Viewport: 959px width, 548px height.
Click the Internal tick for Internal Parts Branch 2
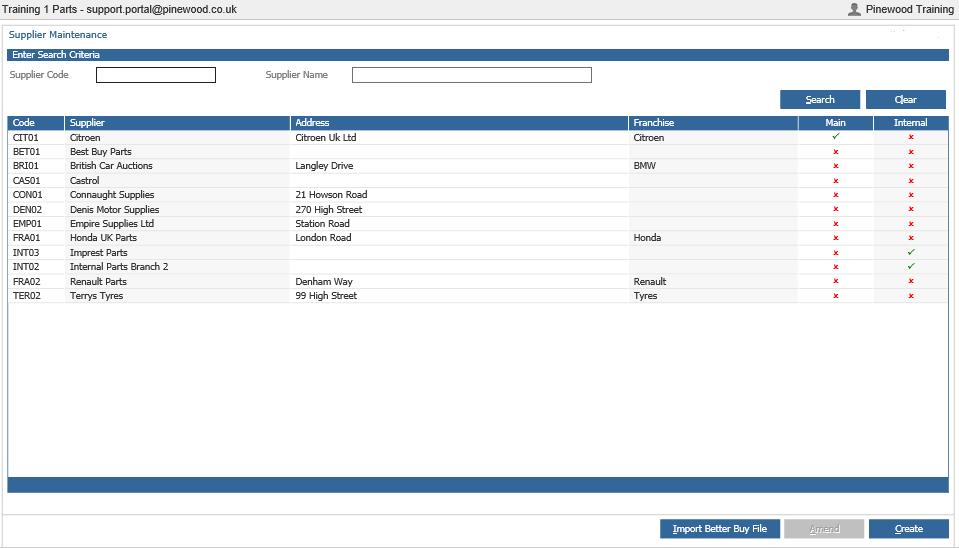pyautogui.click(x=911, y=266)
